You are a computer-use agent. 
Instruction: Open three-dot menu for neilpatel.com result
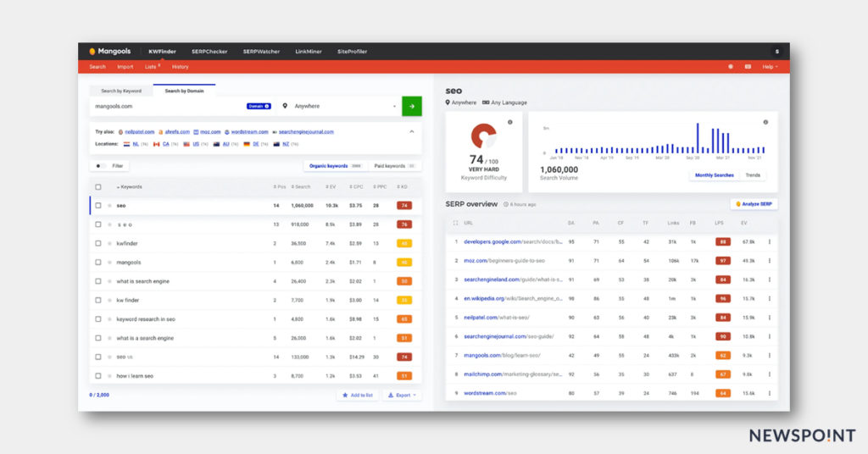coord(770,318)
